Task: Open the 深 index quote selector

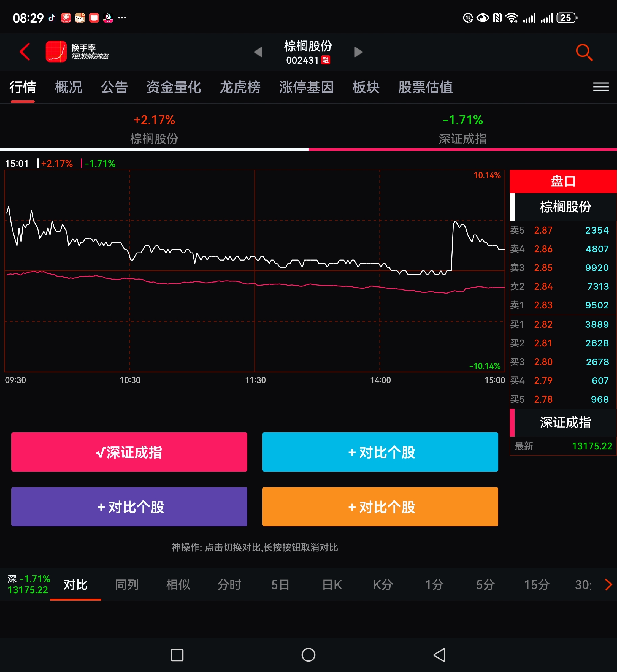Action: (28, 584)
